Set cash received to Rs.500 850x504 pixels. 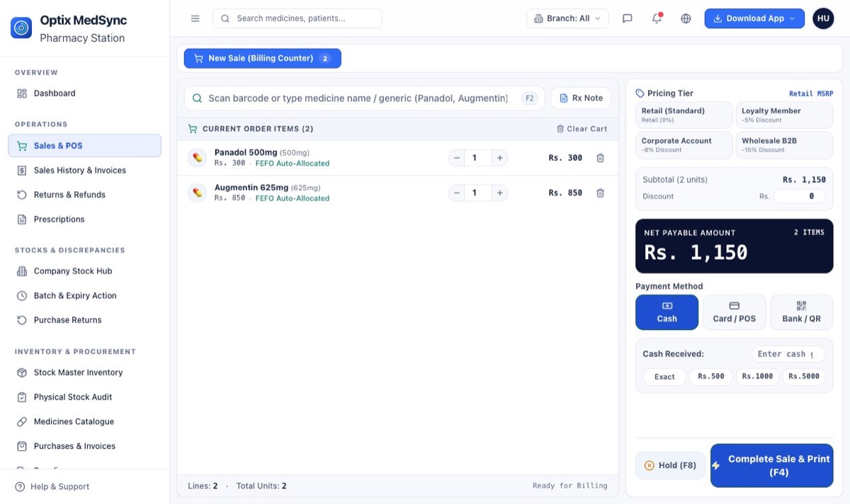[711, 377]
